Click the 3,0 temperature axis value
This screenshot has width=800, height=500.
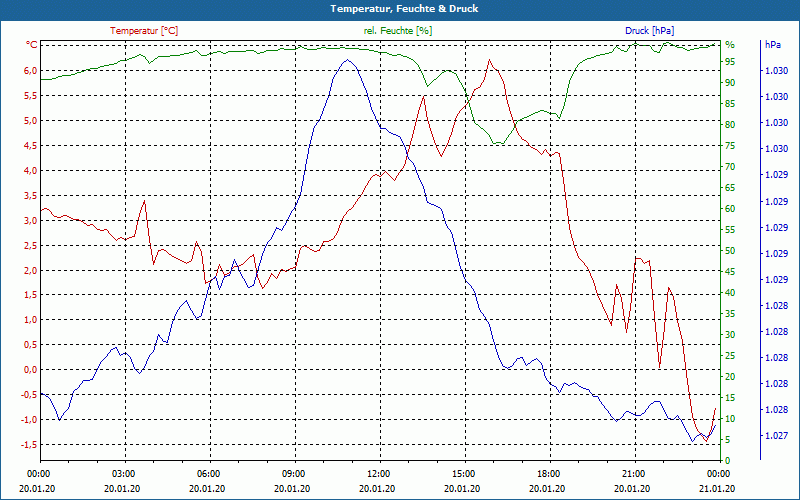click(32, 220)
